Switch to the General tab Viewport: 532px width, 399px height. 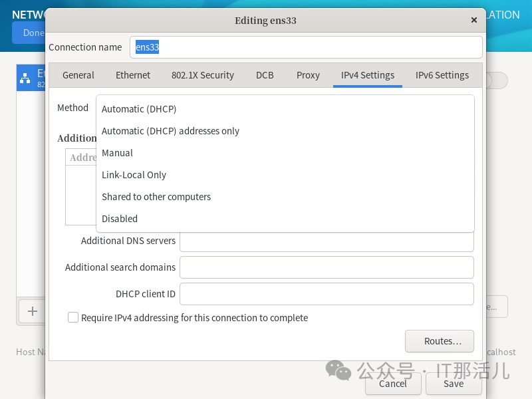click(78, 75)
